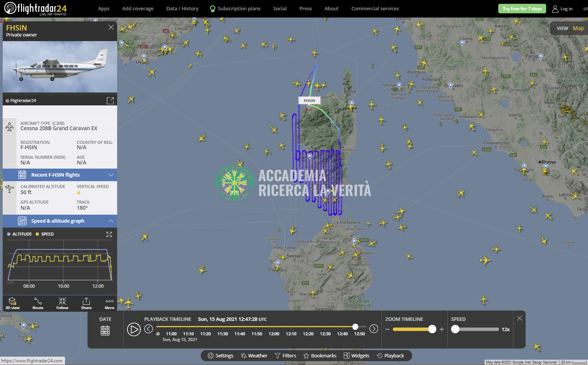This screenshot has height=365, width=588.
Task: Open the Filters panel
Action: 285,355
